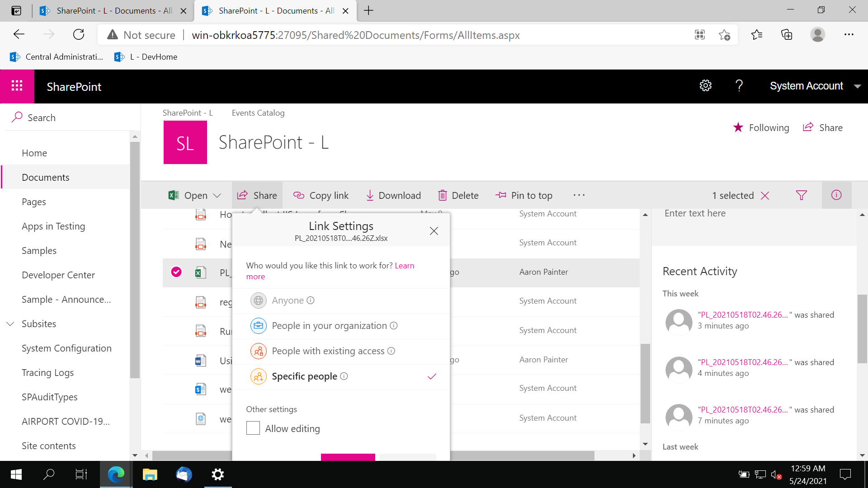Viewport: 868px width, 488px height.
Task: Click Pin to top command
Action: point(524,195)
